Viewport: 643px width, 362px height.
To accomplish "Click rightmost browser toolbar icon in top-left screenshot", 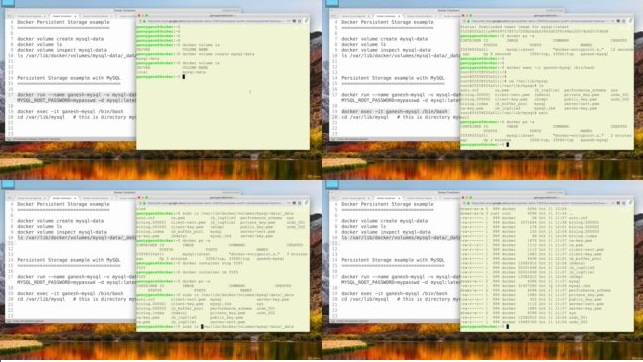I will [x=306, y=20].
